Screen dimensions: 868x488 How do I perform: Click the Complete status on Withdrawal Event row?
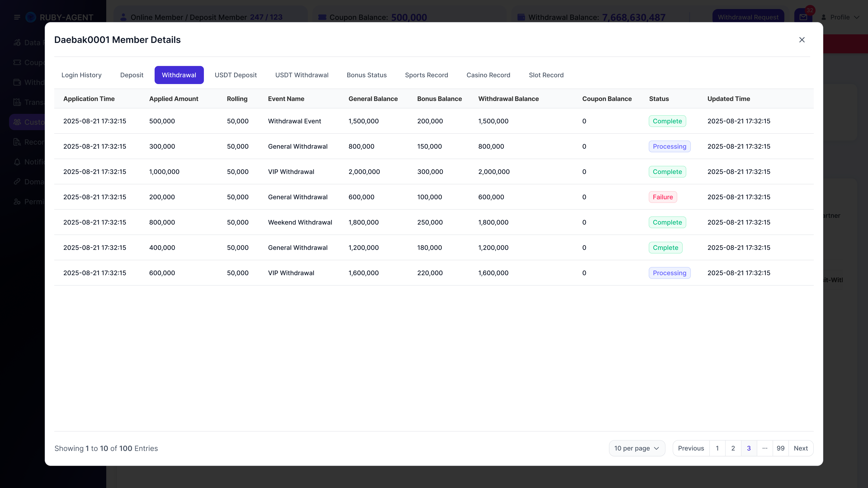point(667,121)
